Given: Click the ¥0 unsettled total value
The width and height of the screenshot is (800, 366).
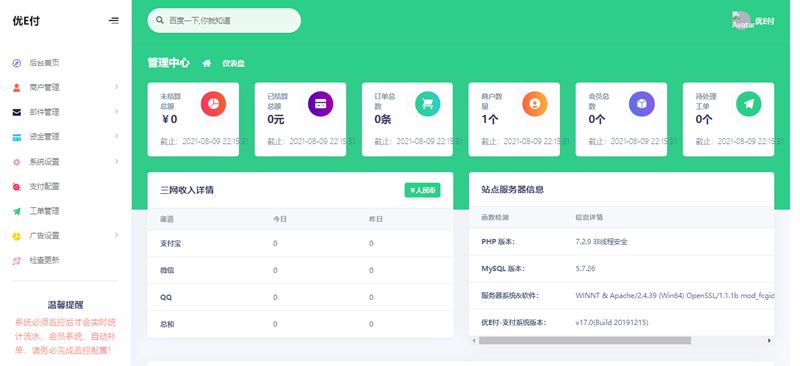Looking at the screenshot, I should click(x=169, y=119).
